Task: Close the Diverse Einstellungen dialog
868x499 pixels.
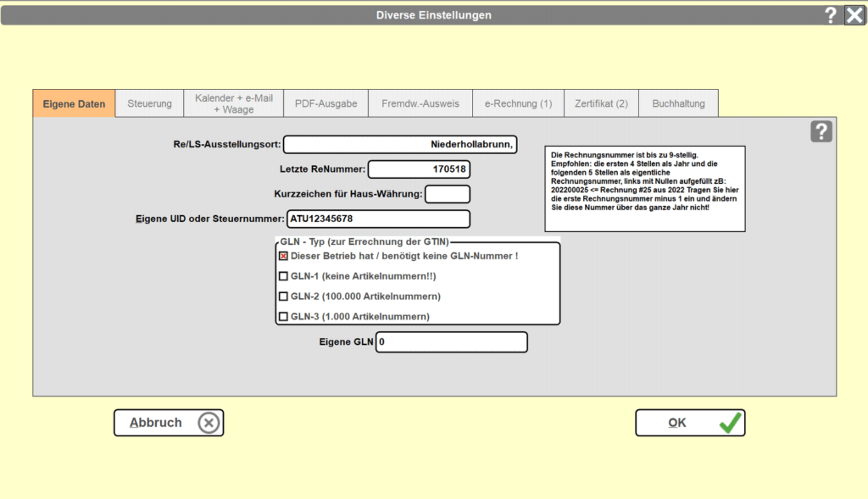Action: (854, 15)
